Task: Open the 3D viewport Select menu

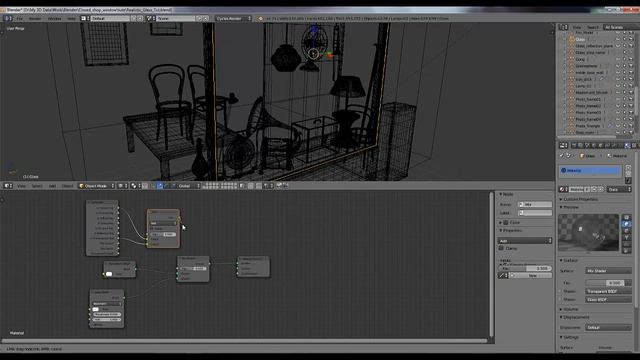Action: point(37,186)
